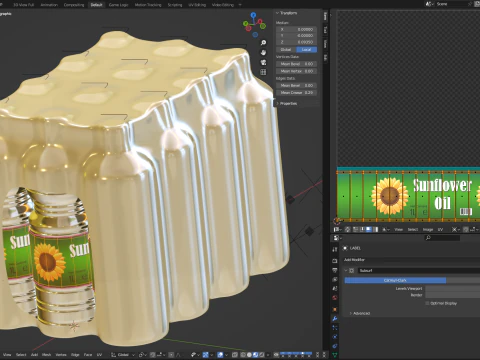
Task: Open the Particles properties tab icon
Action: pos(335,328)
